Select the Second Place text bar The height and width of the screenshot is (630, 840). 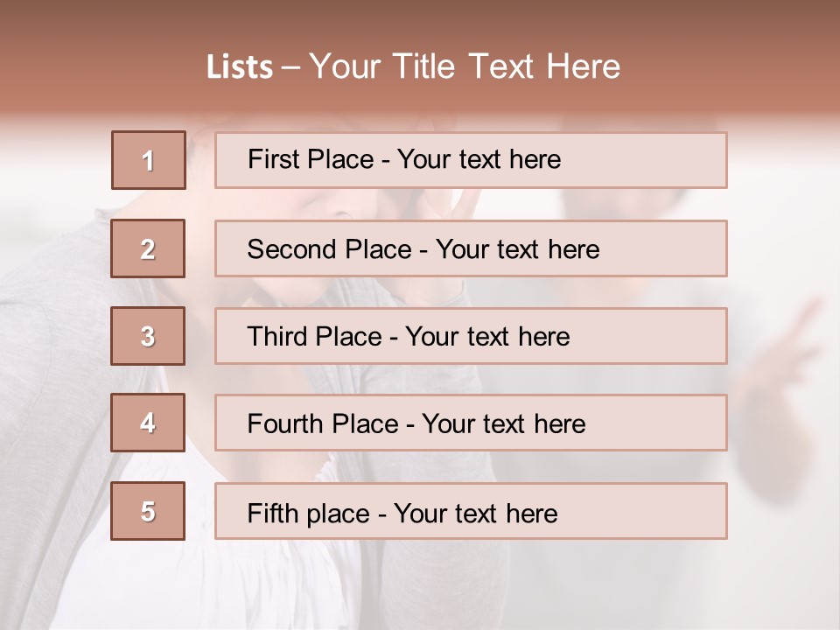[x=471, y=248]
